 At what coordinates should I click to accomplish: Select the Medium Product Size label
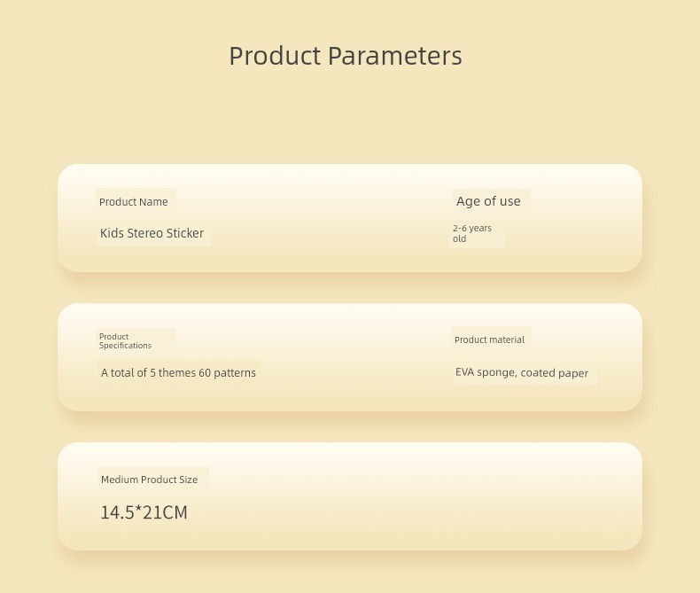[149, 480]
